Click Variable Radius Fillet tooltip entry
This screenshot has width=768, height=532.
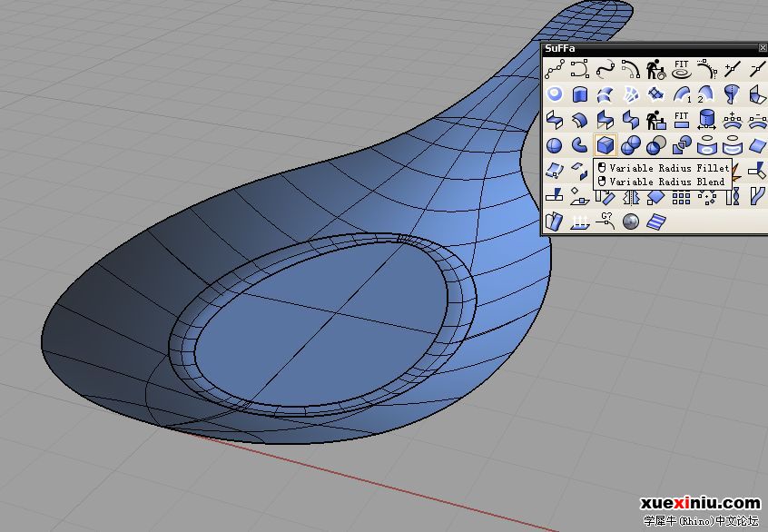664,168
